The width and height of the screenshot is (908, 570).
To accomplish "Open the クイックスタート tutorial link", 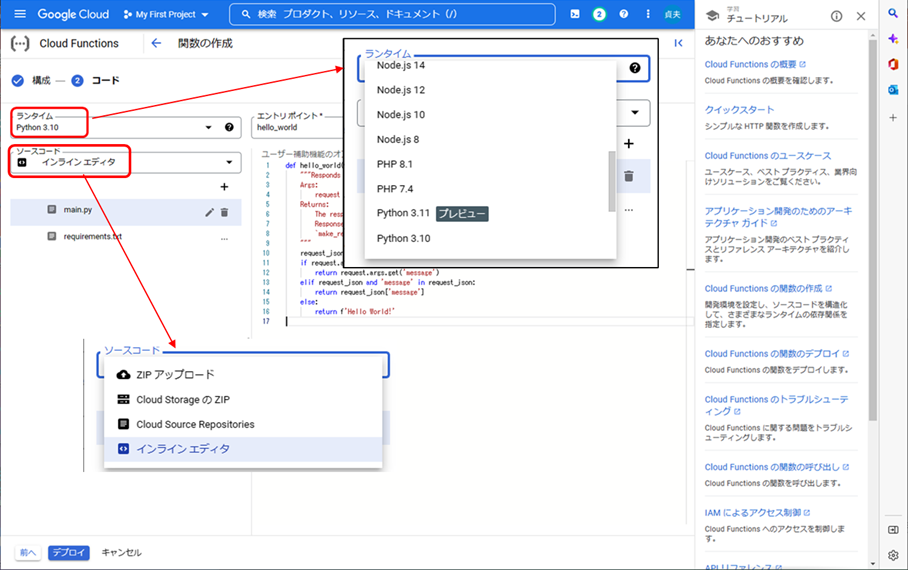I will [738, 110].
